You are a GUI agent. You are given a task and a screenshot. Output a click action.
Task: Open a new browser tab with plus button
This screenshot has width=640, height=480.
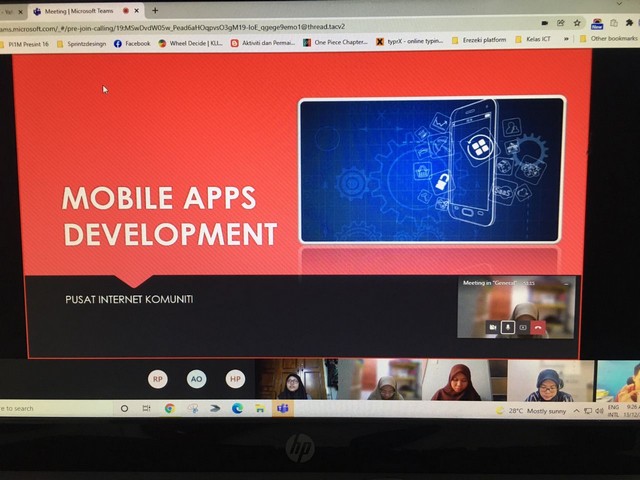pyautogui.click(x=154, y=11)
